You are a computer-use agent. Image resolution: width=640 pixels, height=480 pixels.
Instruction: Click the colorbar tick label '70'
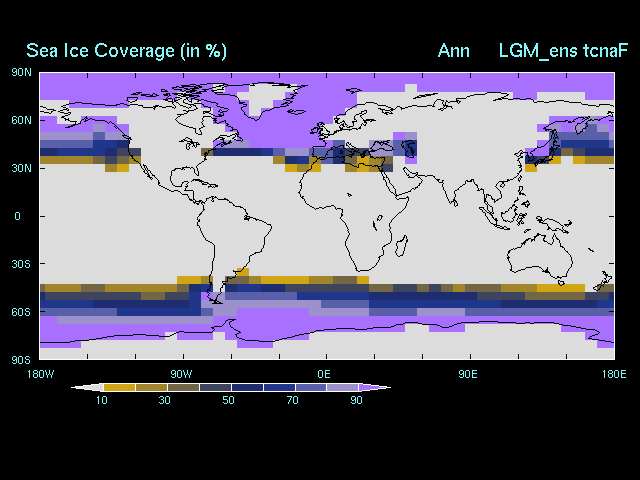[x=293, y=400]
